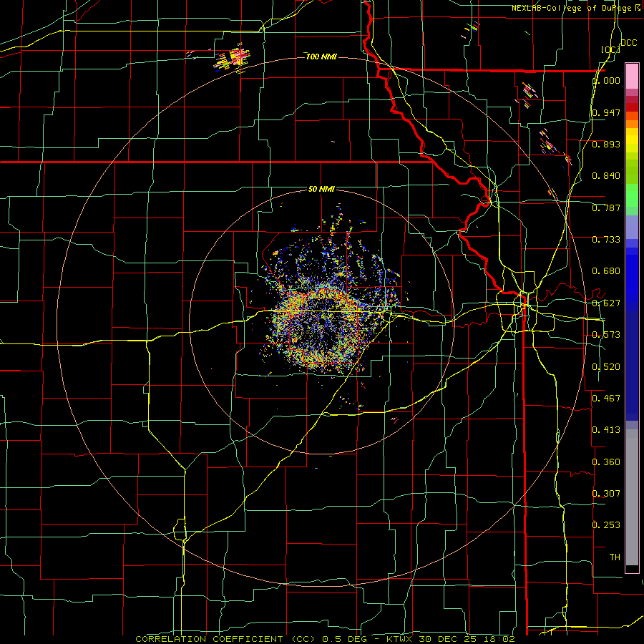Click the 18:02 timestamp

coord(499,639)
